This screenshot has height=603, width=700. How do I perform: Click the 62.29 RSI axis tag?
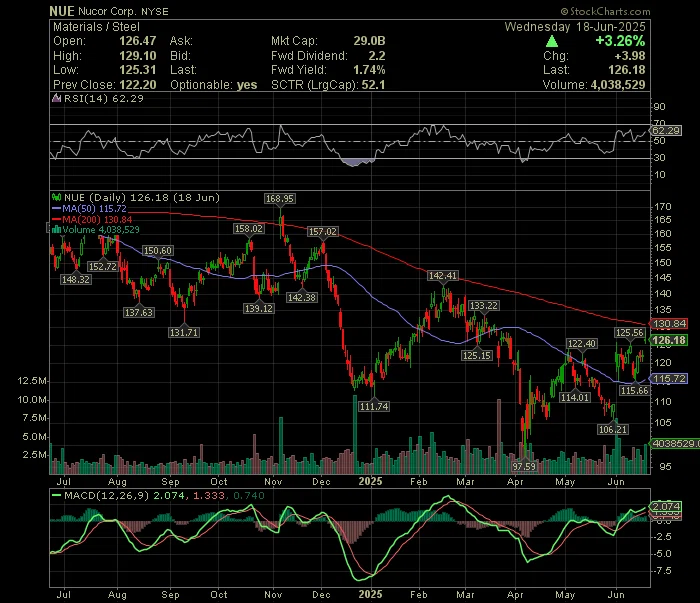(x=666, y=130)
